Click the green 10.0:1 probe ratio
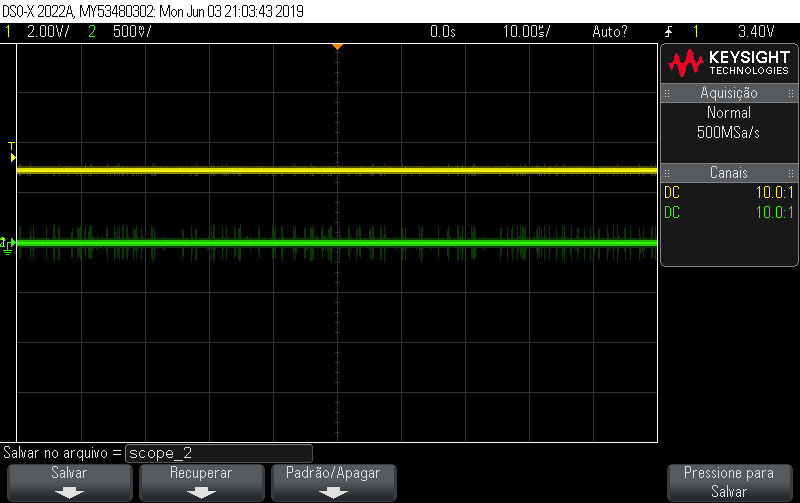Image resolution: width=800 pixels, height=503 pixels. tap(774, 212)
